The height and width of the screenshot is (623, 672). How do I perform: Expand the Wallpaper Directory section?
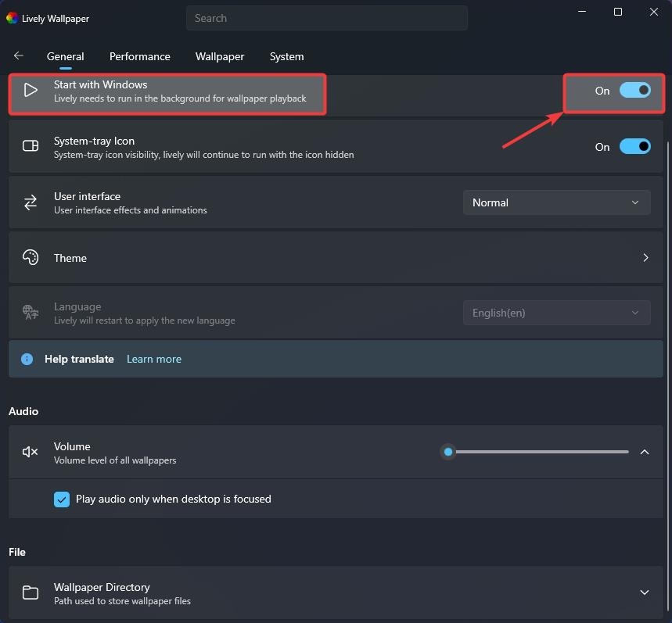645,593
